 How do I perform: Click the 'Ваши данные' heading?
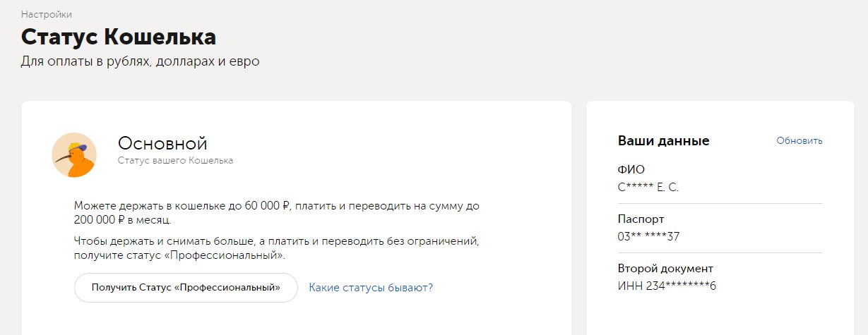[663, 140]
